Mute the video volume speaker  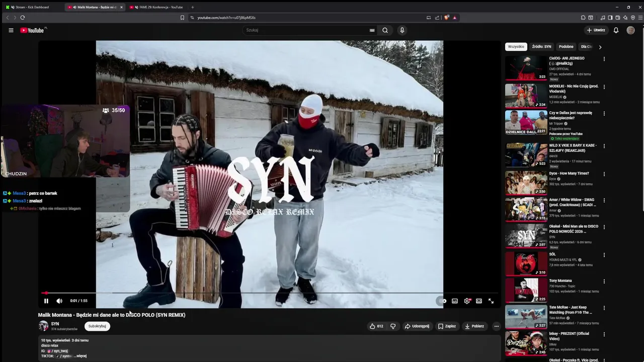59,301
